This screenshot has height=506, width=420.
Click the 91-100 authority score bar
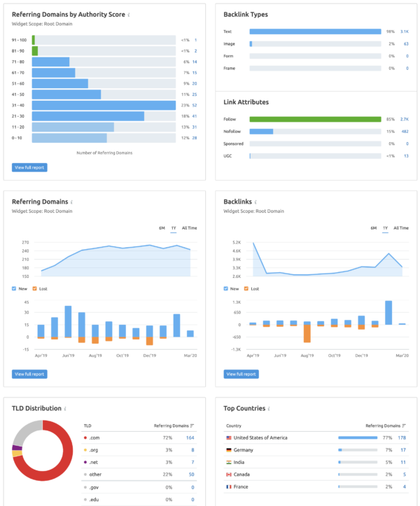click(x=34, y=40)
